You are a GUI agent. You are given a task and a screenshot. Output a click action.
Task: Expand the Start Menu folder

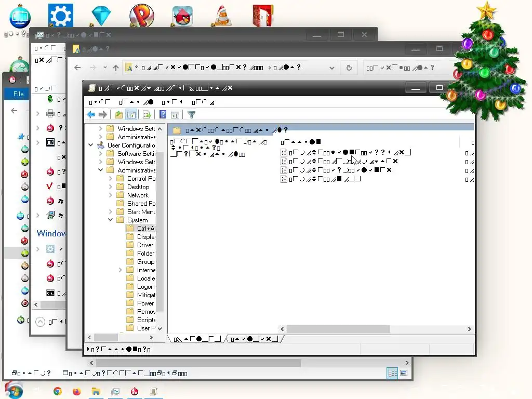click(110, 212)
